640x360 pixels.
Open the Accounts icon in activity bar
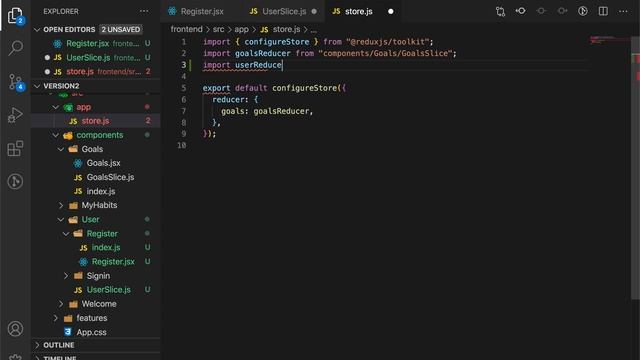15,329
